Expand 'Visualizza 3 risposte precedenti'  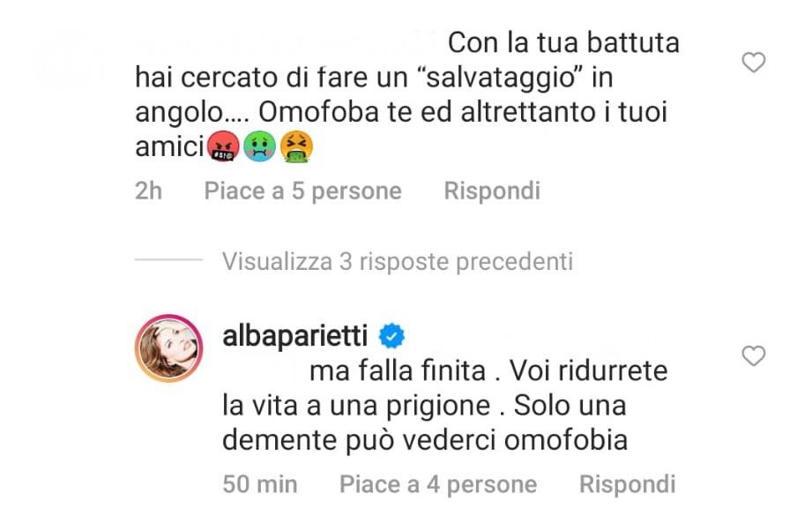click(x=398, y=261)
